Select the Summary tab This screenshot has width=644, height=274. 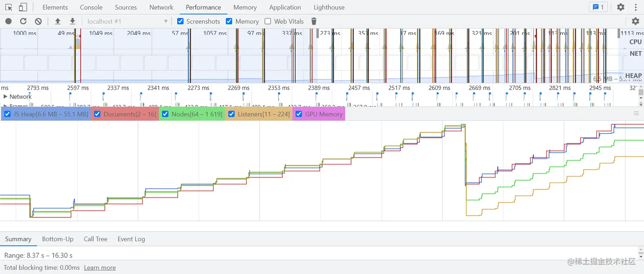[18, 239]
